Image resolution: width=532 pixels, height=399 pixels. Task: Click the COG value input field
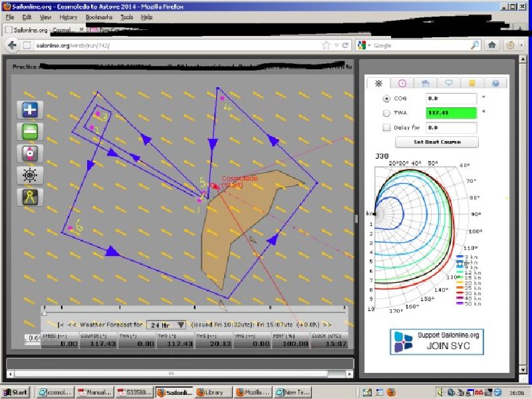coord(452,98)
